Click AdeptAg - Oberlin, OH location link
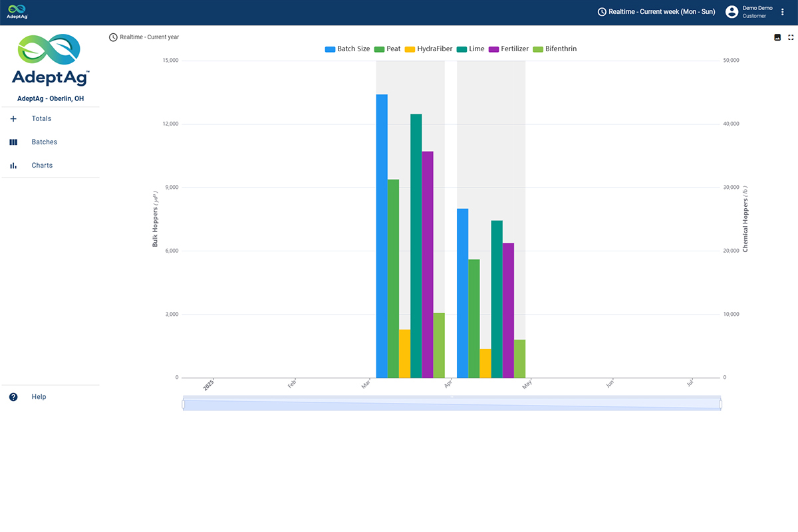798x532 pixels. tap(51, 98)
